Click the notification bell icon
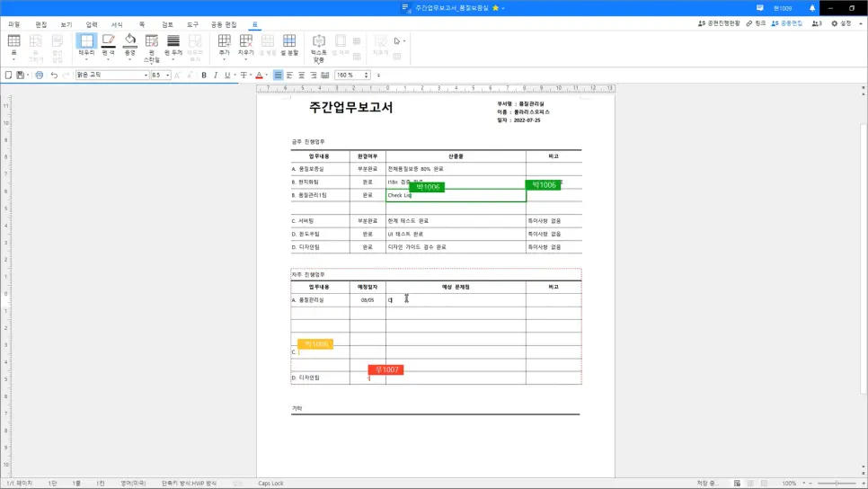 click(x=812, y=8)
